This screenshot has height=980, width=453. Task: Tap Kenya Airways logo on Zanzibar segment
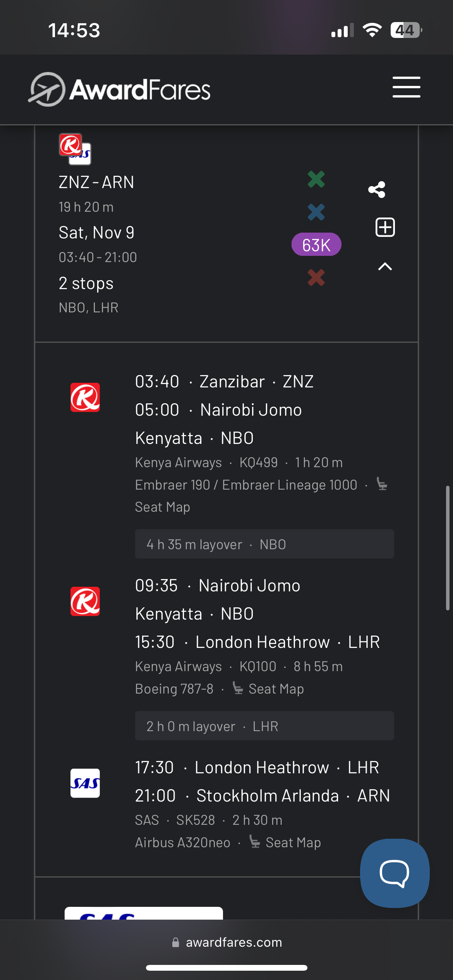(x=85, y=397)
